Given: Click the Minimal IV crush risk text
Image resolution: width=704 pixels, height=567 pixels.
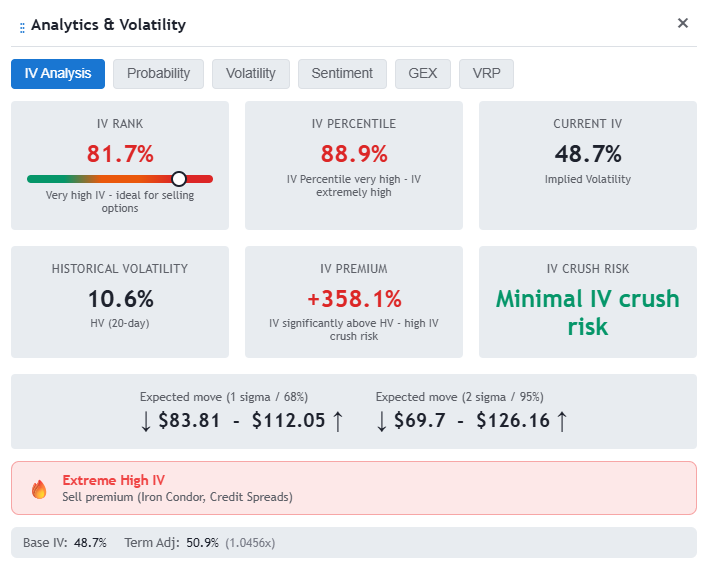Looking at the screenshot, I should coord(588,312).
